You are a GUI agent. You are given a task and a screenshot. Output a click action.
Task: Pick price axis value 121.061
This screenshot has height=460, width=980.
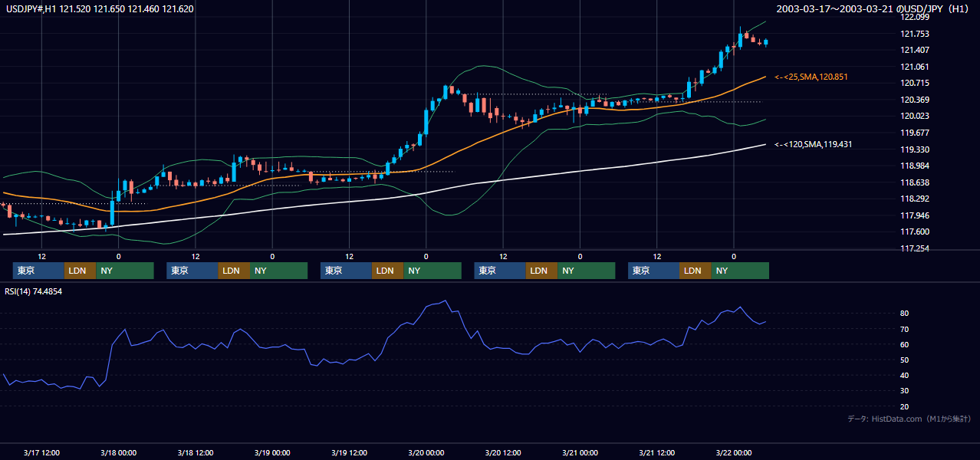(x=914, y=67)
